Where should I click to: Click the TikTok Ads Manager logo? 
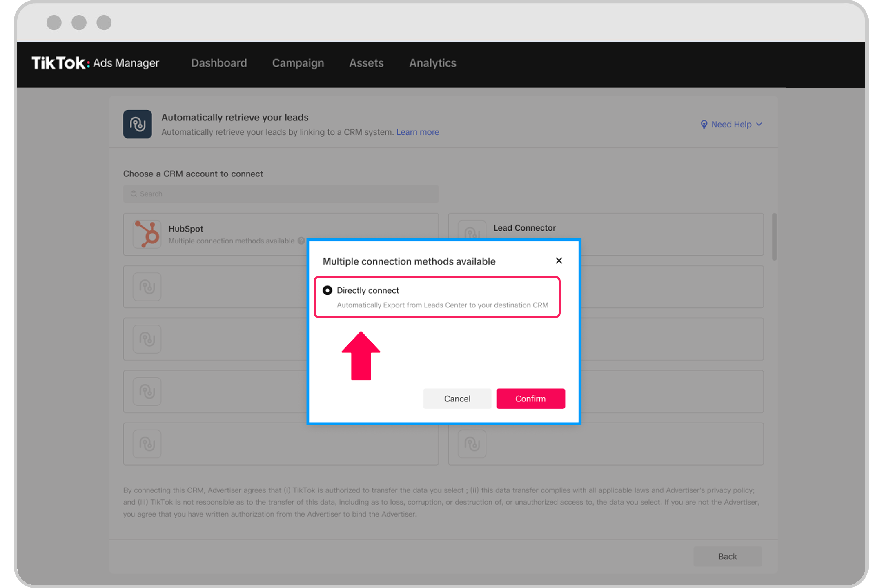96,63
